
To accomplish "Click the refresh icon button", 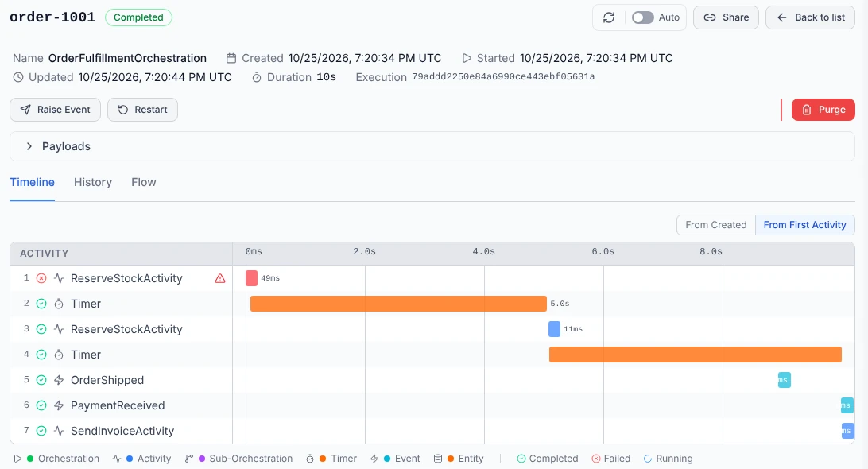I will point(608,17).
